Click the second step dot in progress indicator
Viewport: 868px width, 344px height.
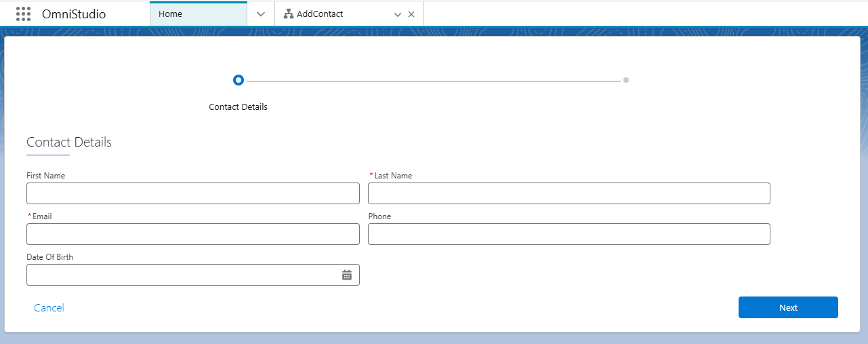[x=626, y=80]
